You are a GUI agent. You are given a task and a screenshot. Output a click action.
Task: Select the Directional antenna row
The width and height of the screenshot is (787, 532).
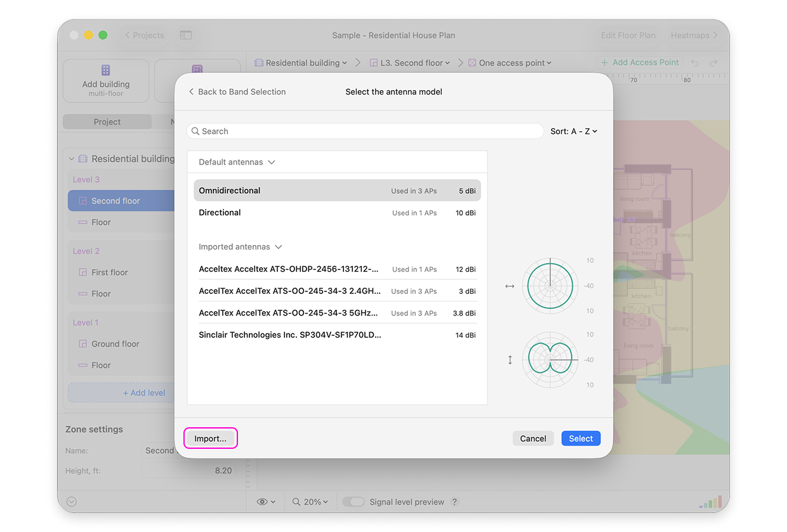(x=337, y=213)
